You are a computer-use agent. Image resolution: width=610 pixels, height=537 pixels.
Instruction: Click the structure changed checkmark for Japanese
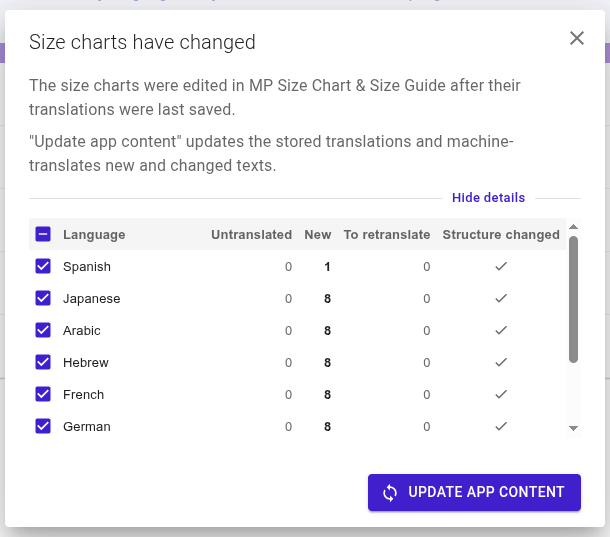[x=501, y=298]
